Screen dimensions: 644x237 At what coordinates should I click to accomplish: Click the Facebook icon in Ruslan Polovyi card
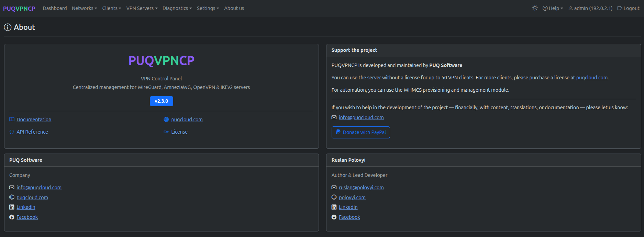coord(334,217)
